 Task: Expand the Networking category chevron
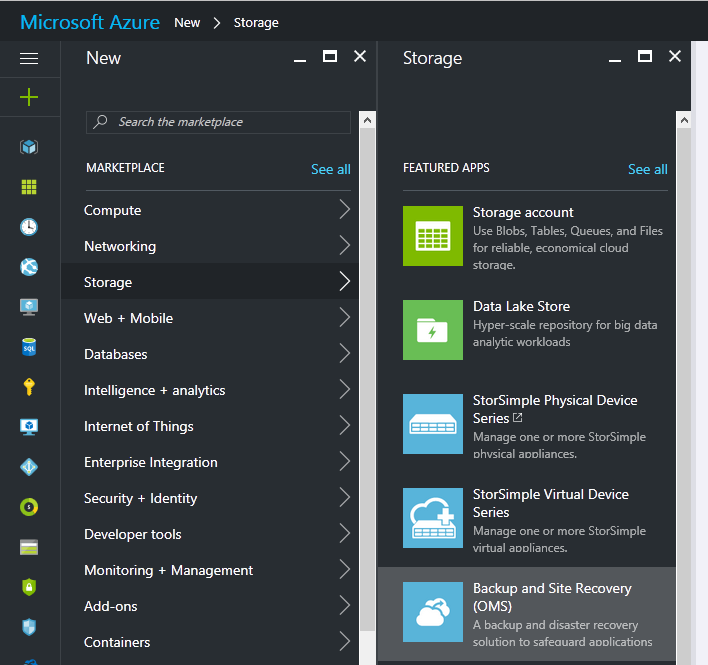pos(345,246)
